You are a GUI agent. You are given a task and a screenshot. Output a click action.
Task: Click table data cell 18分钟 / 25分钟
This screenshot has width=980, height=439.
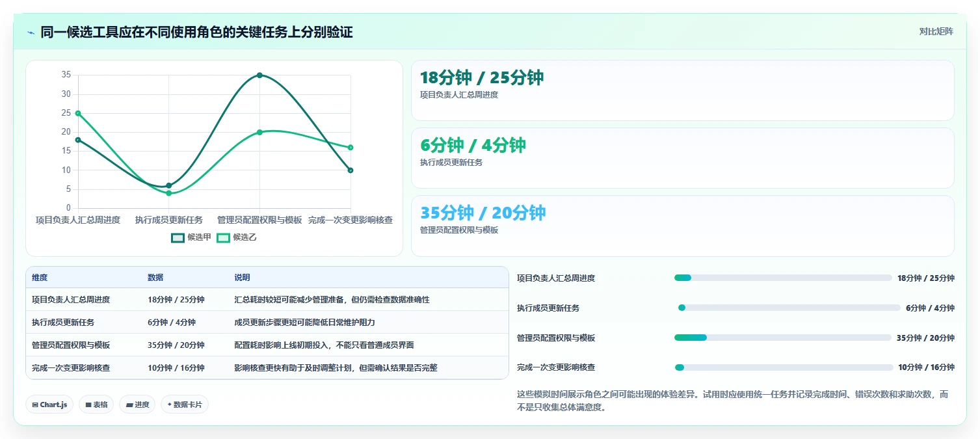(x=176, y=300)
